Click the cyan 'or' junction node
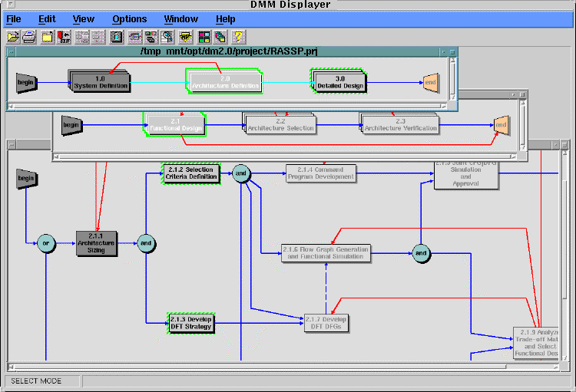The height and width of the screenshot is (392, 576). coord(45,244)
